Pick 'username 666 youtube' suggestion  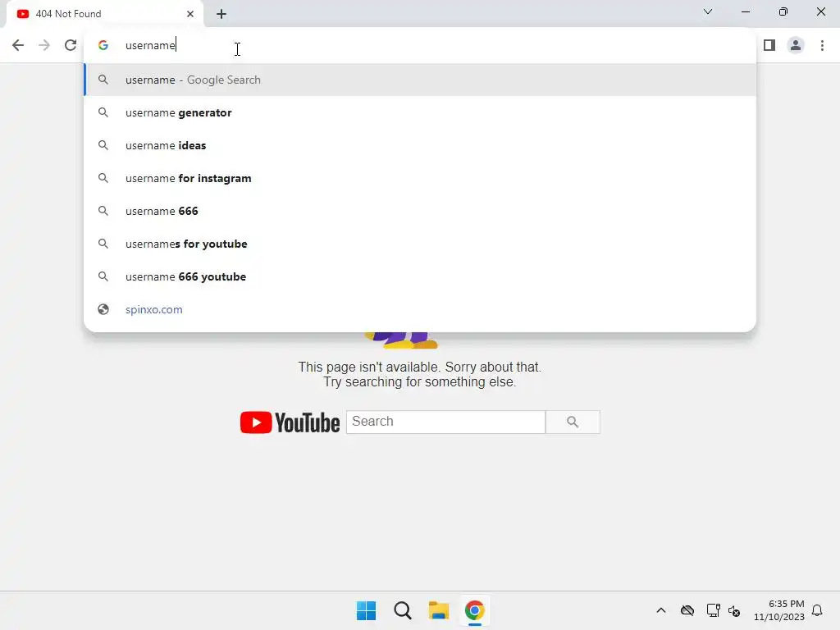coord(420,276)
